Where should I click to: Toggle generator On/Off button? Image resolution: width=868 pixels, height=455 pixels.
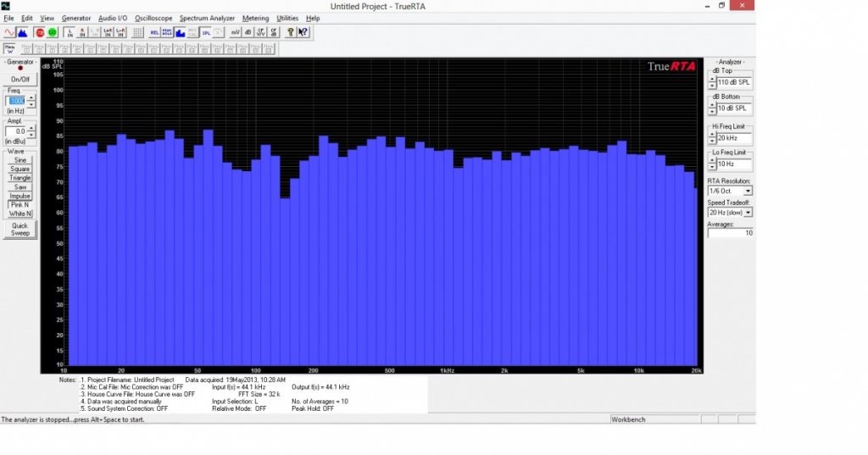[x=20, y=79]
